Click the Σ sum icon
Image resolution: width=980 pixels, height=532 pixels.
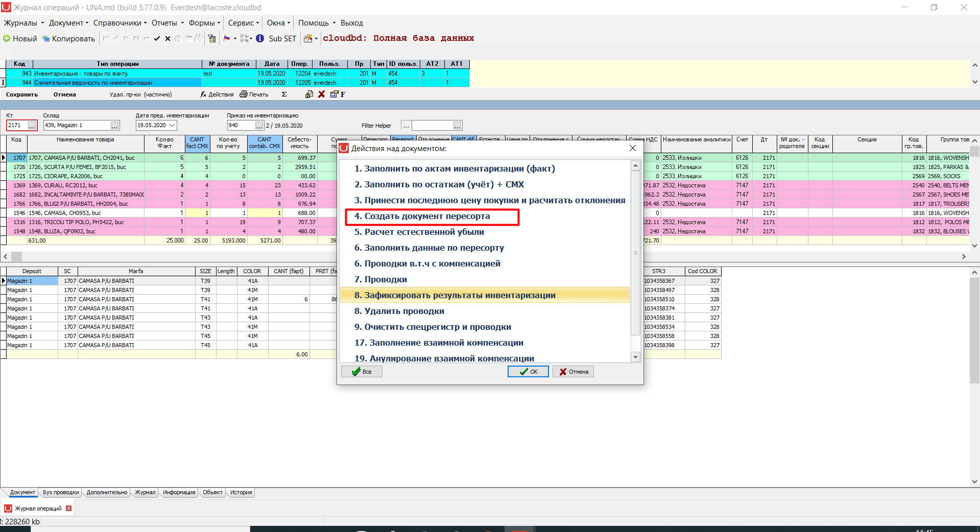pyautogui.click(x=284, y=94)
